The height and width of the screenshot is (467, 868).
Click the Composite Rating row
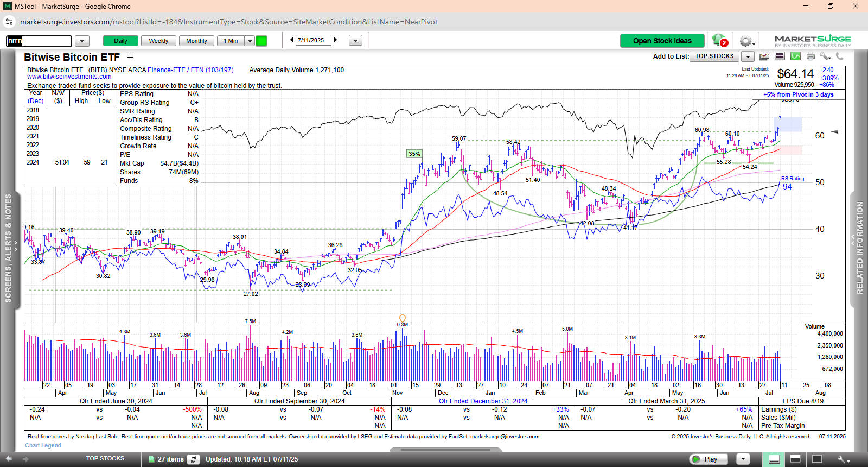tap(159, 129)
